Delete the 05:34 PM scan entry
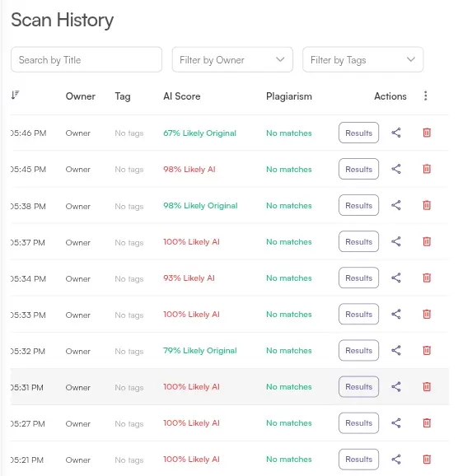 (x=427, y=278)
